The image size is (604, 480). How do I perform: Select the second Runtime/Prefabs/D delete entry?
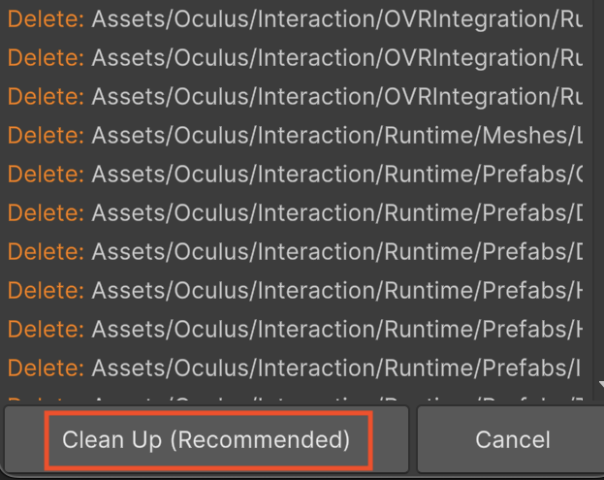295,252
